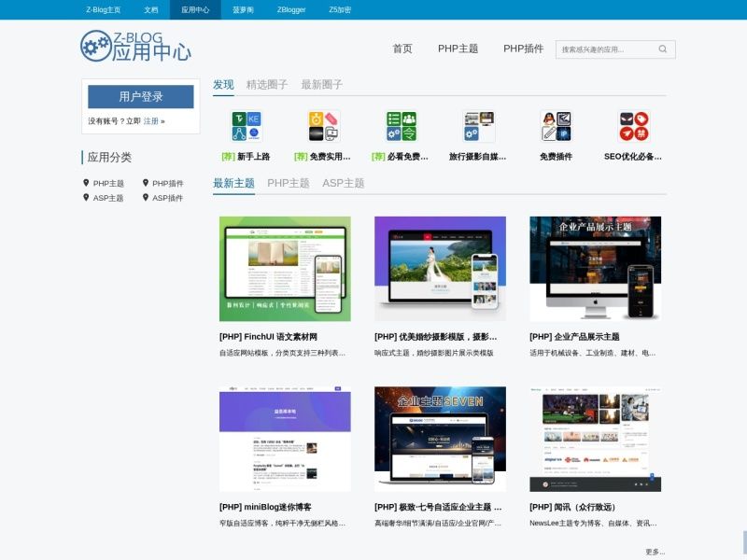Viewport: 747px width, 560px height.
Task: Open PHP主题 sidebar category link
Action: coord(108,183)
